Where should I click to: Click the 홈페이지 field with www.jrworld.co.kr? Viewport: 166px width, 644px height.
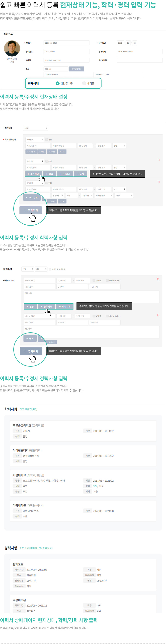pos(140,52)
